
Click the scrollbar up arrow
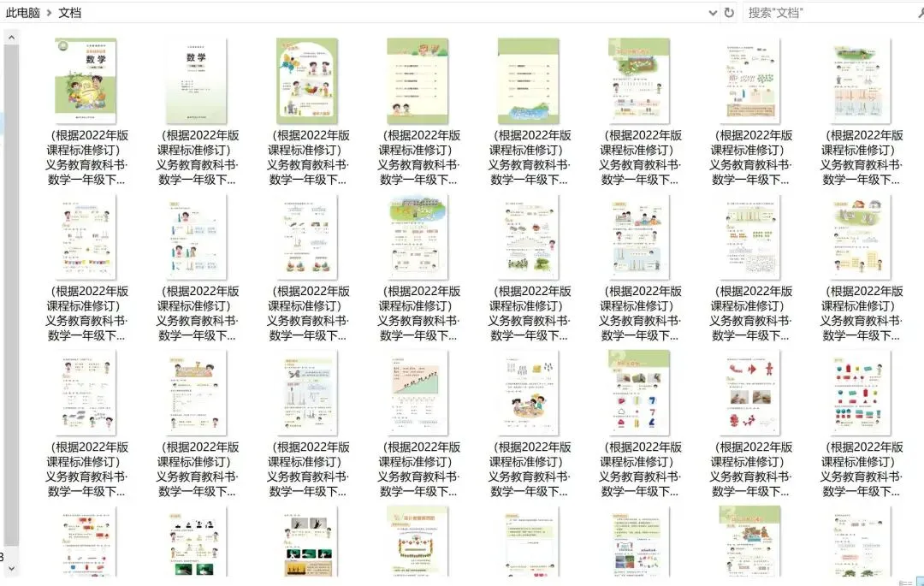(x=11, y=38)
